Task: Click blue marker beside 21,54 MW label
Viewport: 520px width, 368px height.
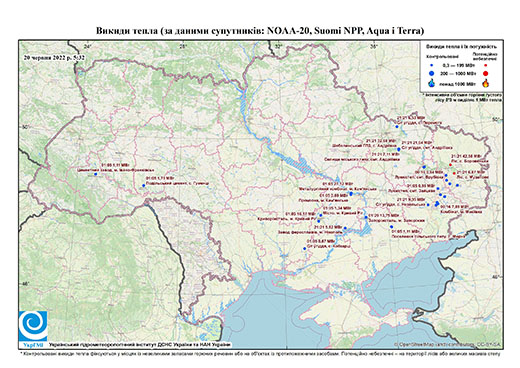Action: pyautogui.click(x=399, y=149)
